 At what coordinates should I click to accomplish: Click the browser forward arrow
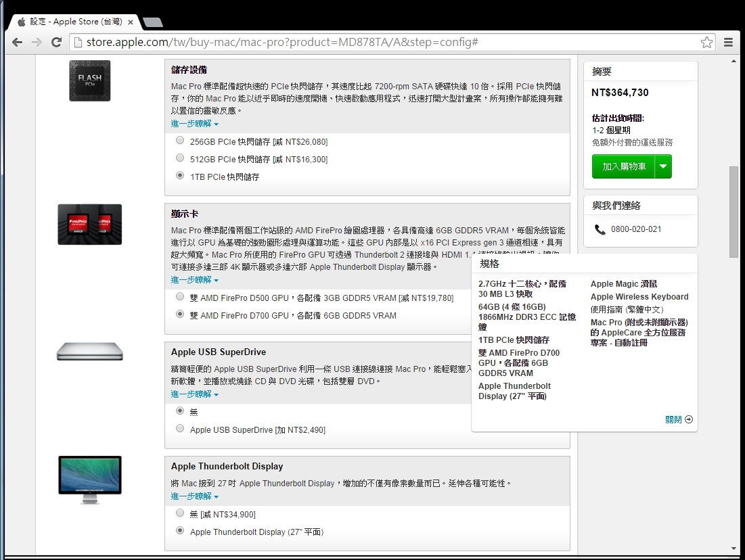[x=37, y=43]
